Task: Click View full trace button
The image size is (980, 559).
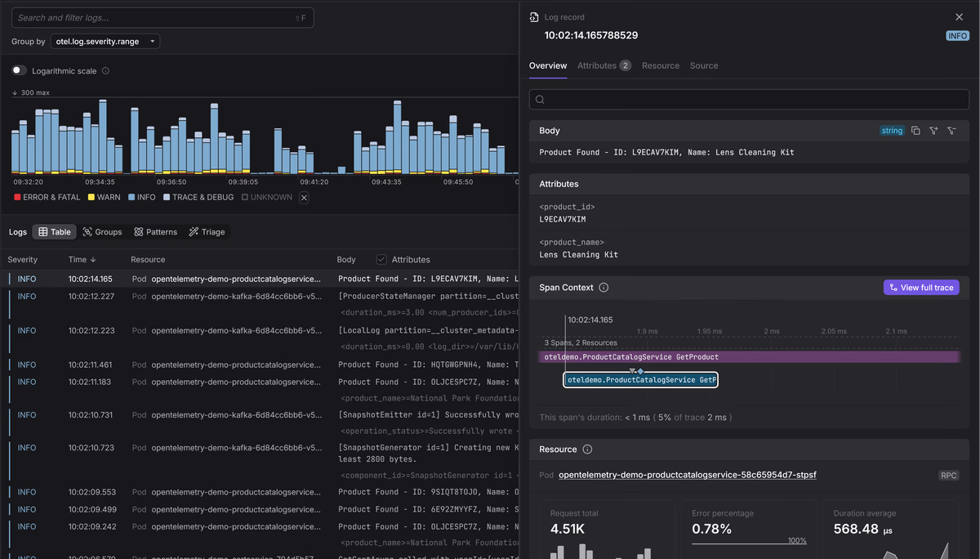Action: 920,288
